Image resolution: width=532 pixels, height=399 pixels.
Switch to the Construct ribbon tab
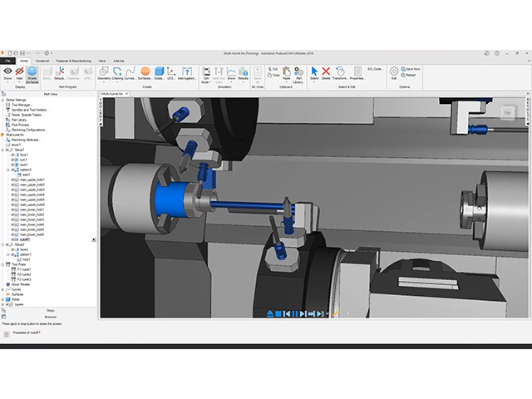coord(42,61)
